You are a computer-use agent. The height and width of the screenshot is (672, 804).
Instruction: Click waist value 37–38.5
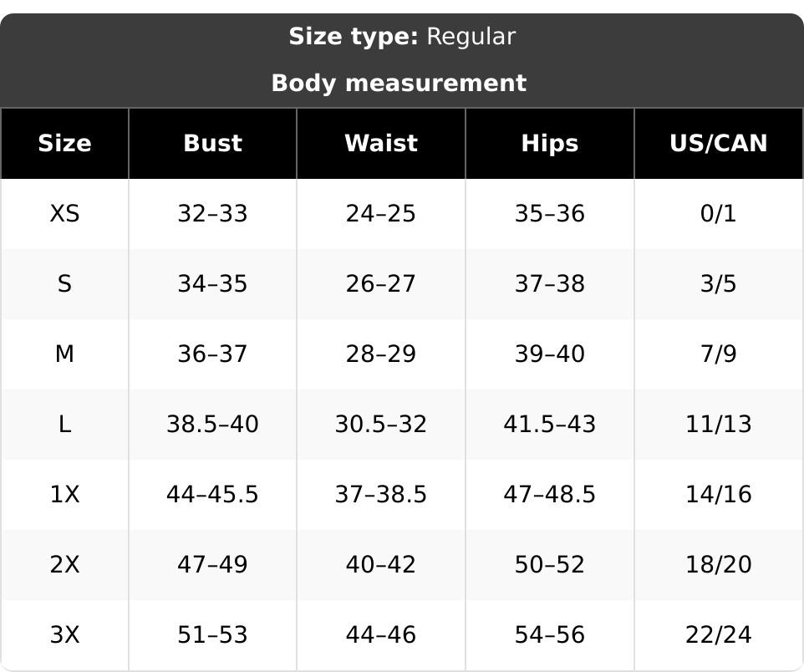(x=381, y=495)
